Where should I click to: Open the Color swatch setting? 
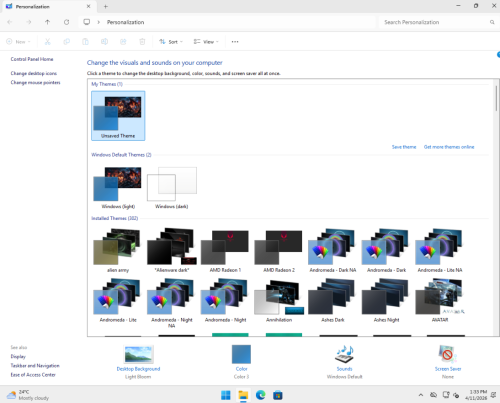click(241, 354)
